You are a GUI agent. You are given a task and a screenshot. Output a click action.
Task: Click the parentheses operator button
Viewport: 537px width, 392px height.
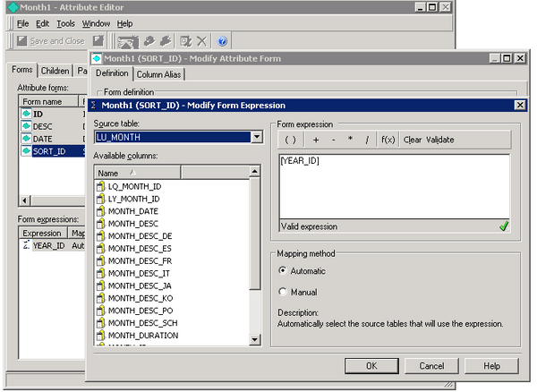(290, 140)
